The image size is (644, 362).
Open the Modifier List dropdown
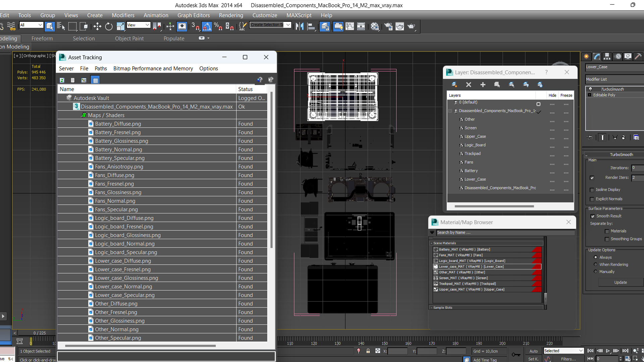(x=614, y=79)
